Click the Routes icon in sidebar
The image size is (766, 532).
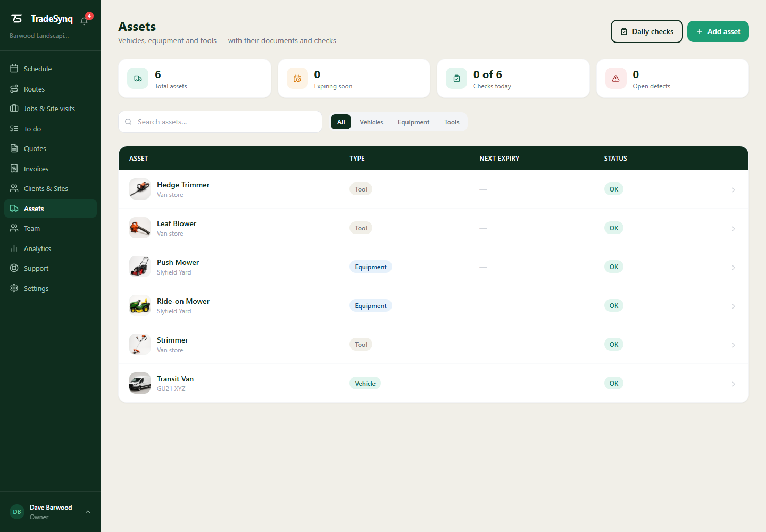point(14,89)
